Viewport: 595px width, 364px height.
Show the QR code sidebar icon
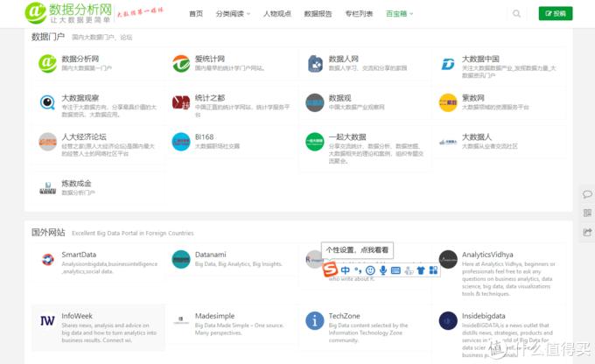pos(587,213)
